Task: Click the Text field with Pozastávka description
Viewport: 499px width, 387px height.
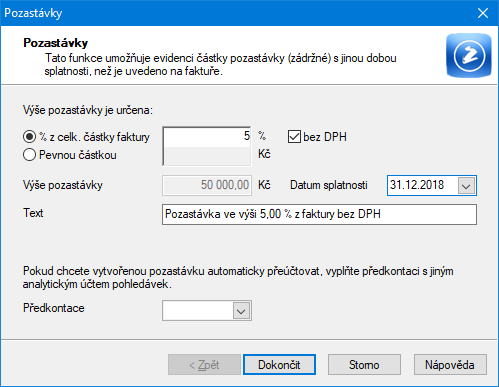Action: coord(319,214)
